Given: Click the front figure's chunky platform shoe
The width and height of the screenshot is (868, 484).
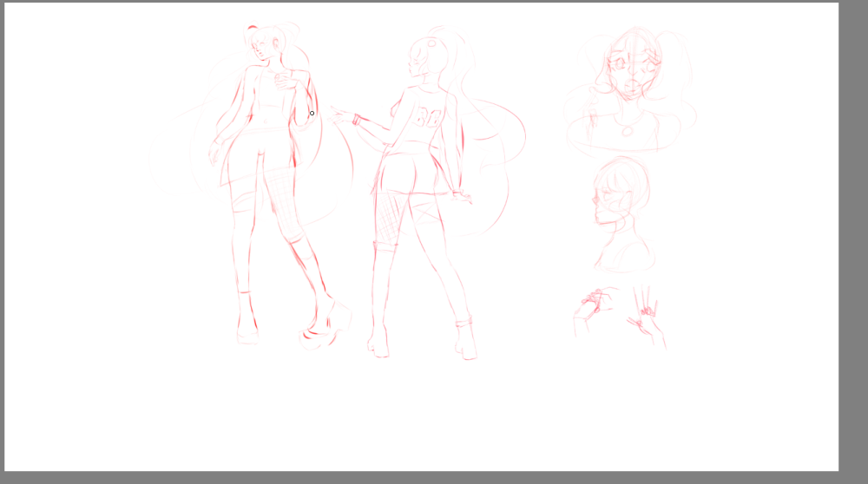Looking at the screenshot, I should point(330,325).
